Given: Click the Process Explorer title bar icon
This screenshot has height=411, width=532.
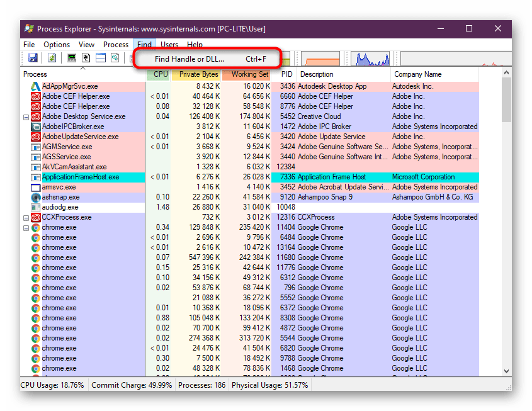Looking at the screenshot, I should click(x=29, y=29).
